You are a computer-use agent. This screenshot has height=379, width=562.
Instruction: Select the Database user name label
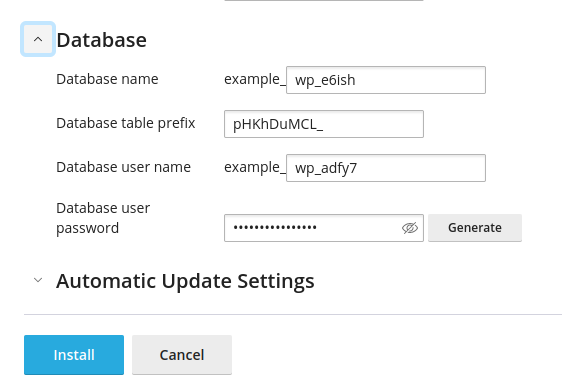coord(123,167)
